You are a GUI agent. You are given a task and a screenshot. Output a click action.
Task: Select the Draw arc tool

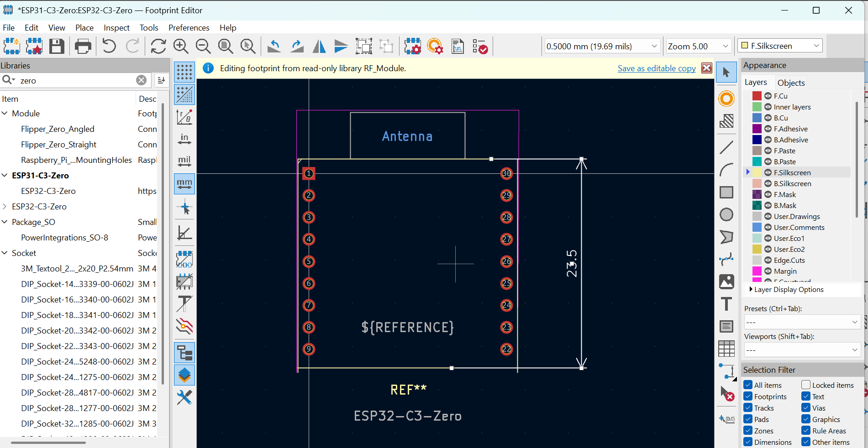(x=726, y=170)
